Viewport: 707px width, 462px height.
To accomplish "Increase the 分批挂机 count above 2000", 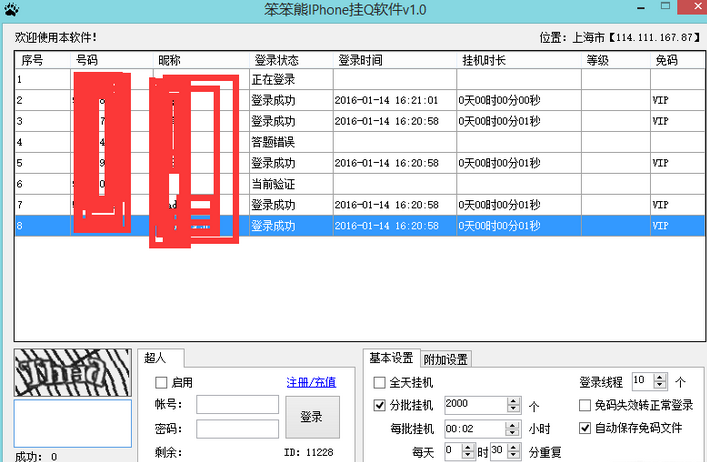I will pos(514,401).
